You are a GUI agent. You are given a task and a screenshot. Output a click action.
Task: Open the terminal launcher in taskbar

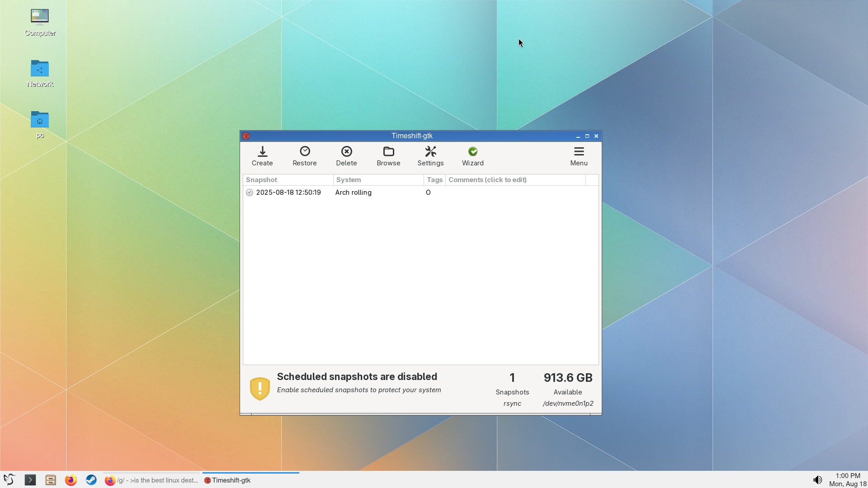[30, 480]
